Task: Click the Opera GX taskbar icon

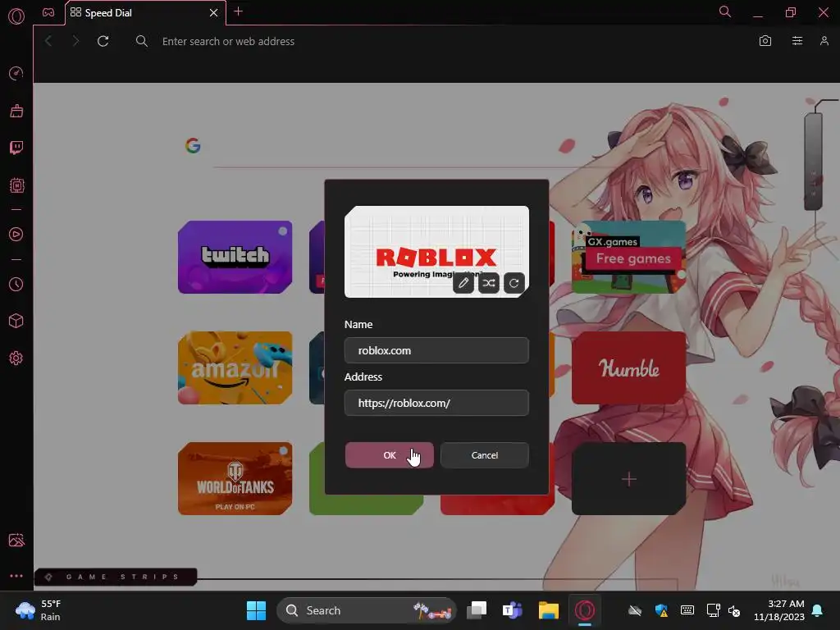Action: click(x=584, y=610)
